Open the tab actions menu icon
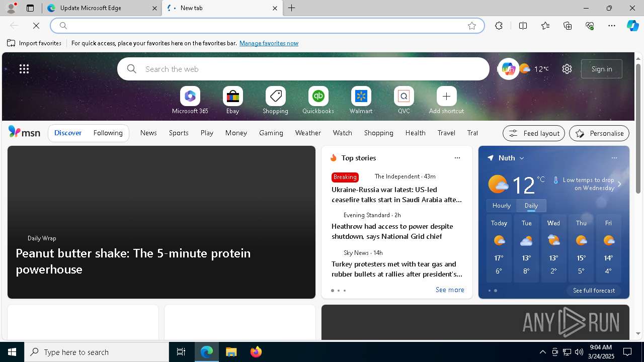644x362 pixels. tap(30, 8)
